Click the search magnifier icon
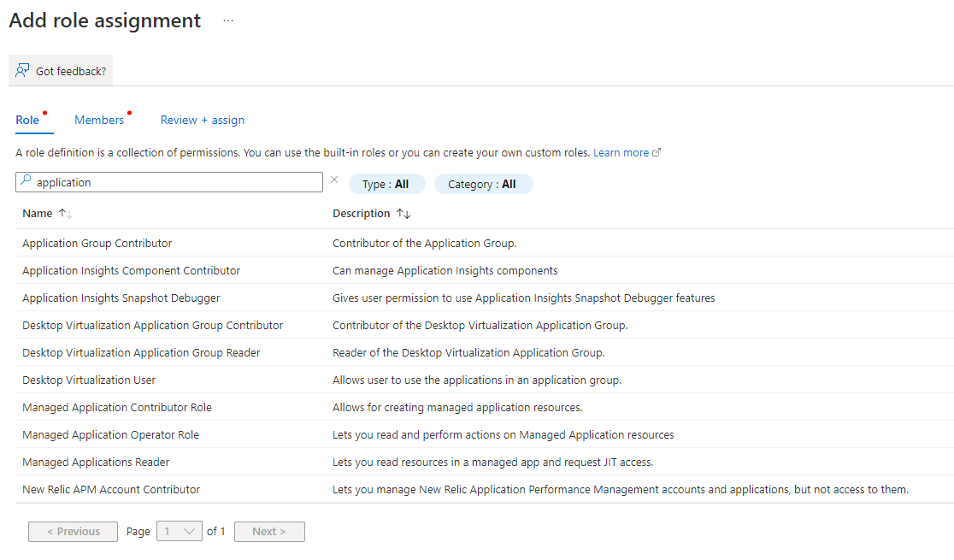The width and height of the screenshot is (954, 560). coord(25,181)
